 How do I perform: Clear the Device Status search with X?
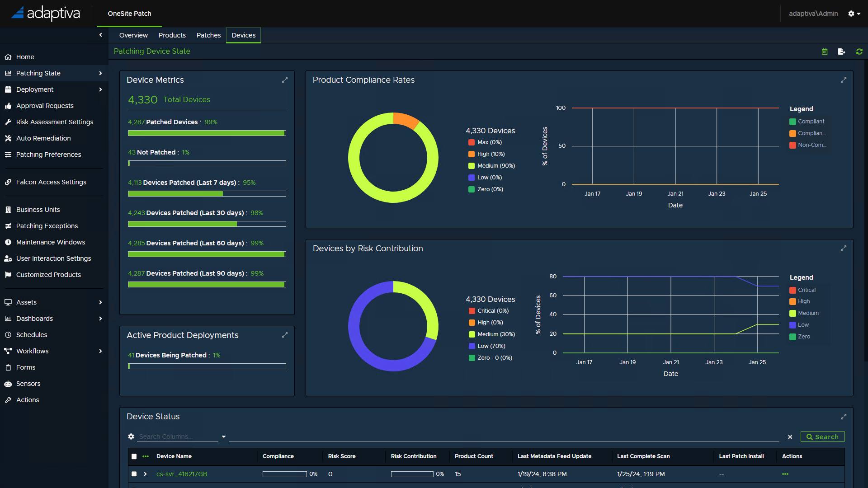tap(790, 437)
